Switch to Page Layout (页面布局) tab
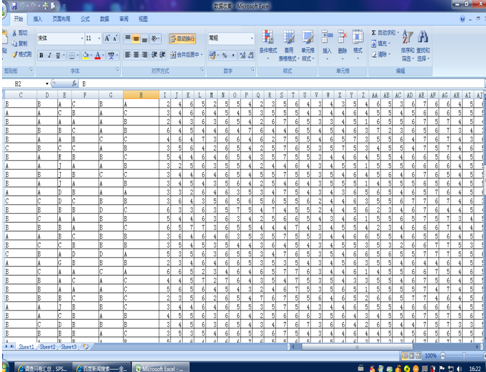 61,19
